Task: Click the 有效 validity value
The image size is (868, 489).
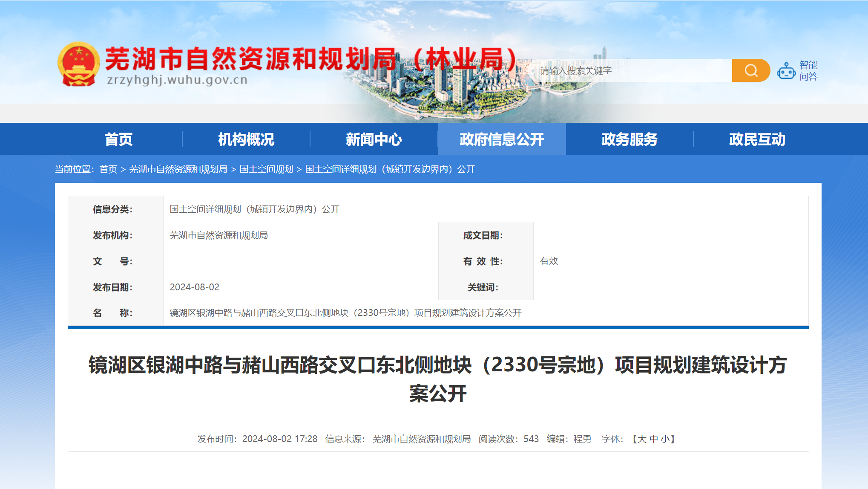Action: tap(549, 261)
